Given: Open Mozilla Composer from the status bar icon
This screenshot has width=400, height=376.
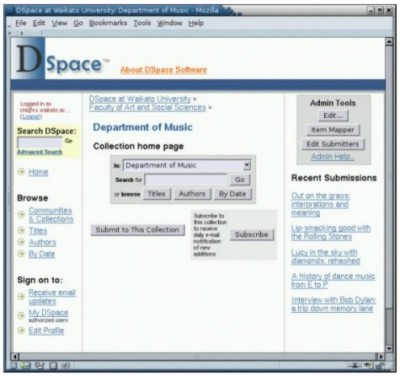Looking at the screenshot, I should click(39, 365).
